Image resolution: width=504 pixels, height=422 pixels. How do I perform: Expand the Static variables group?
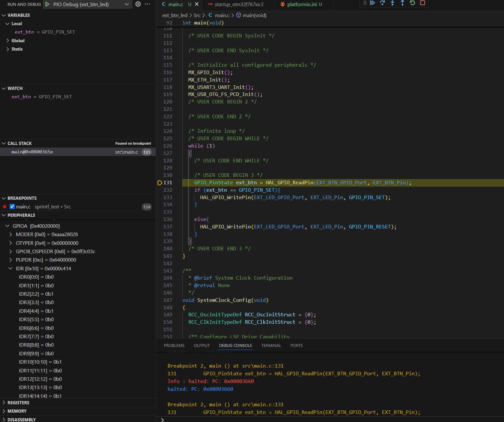tap(8, 49)
